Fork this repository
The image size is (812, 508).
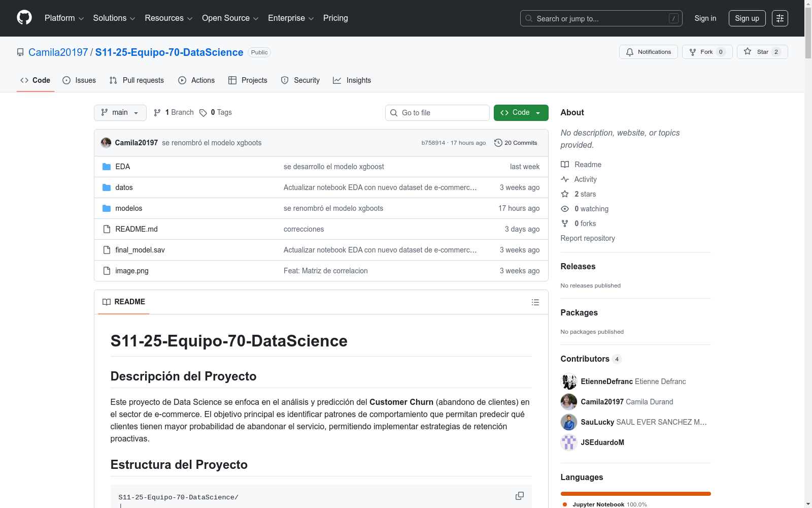coord(707,52)
